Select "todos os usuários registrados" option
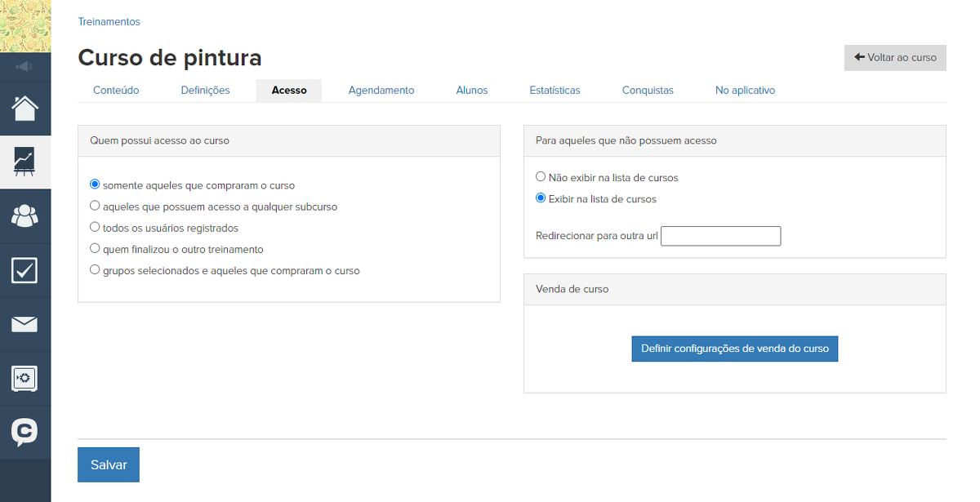Screen dimensions: 980x502 pyautogui.click(x=95, y=228)
